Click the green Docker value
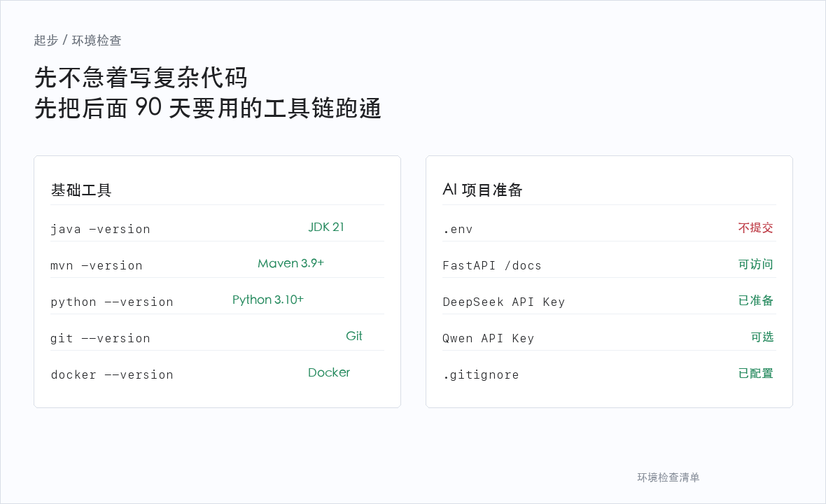Screen dimensions: 826x504 (x=329, y=372)
